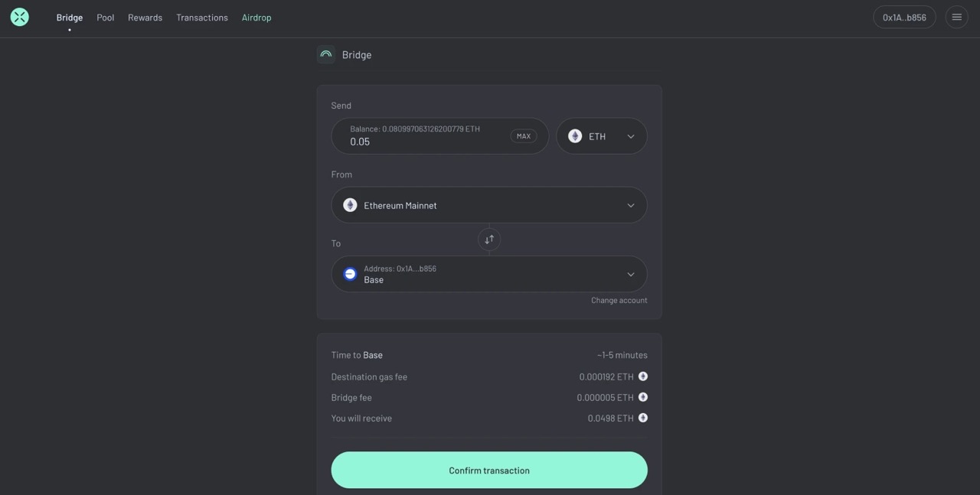Screen dimensions: 980x495
Task: Expand the To network dropdown
Action: point(630,273)
